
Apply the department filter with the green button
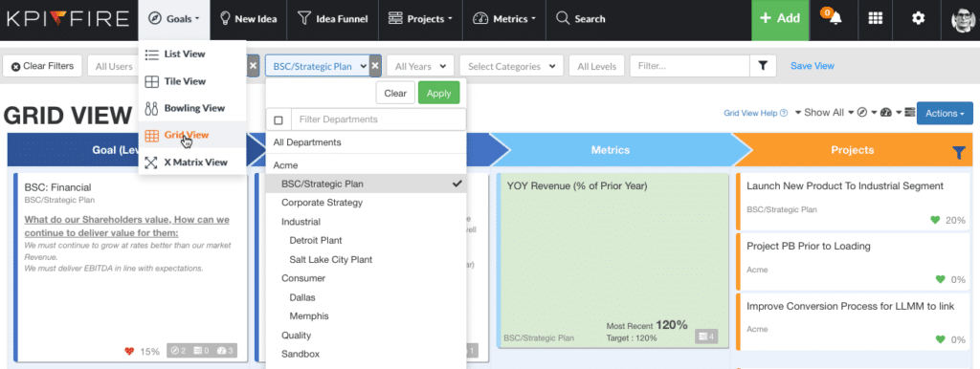[x=438, y=93]
